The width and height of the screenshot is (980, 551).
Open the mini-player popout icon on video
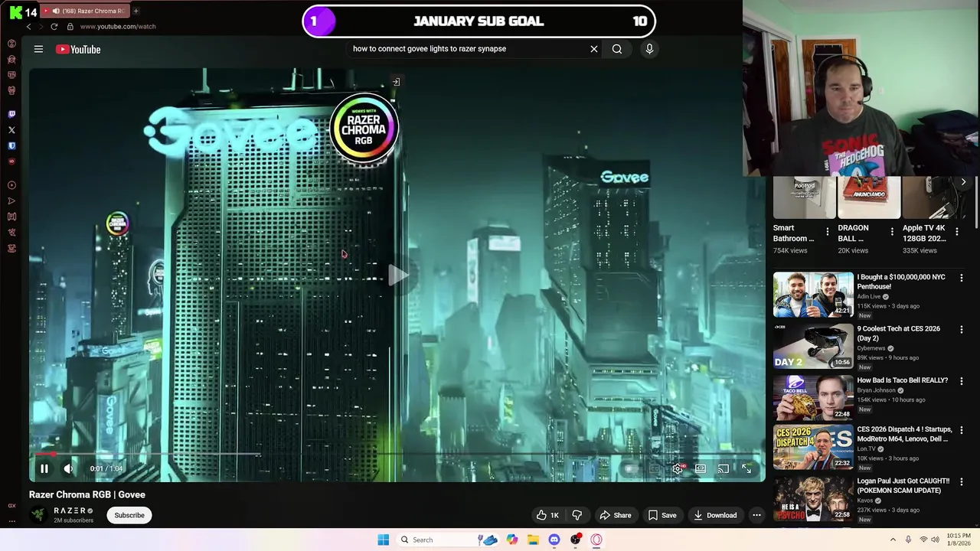click(x=396, y=82)
